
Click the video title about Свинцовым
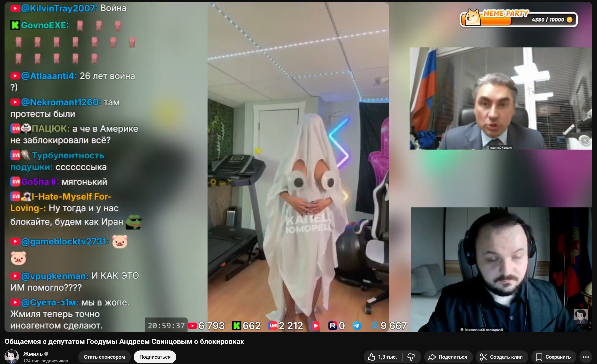tap(124, 341)
